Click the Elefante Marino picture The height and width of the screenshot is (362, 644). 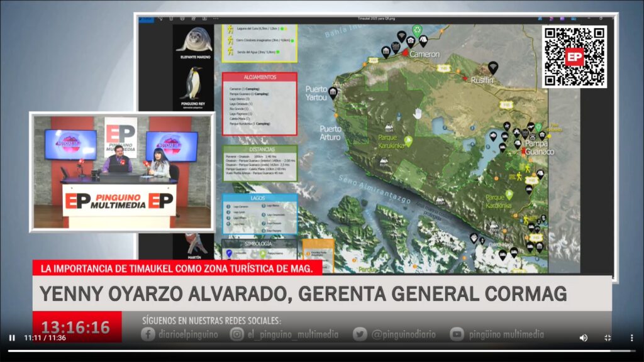(195, 41)
